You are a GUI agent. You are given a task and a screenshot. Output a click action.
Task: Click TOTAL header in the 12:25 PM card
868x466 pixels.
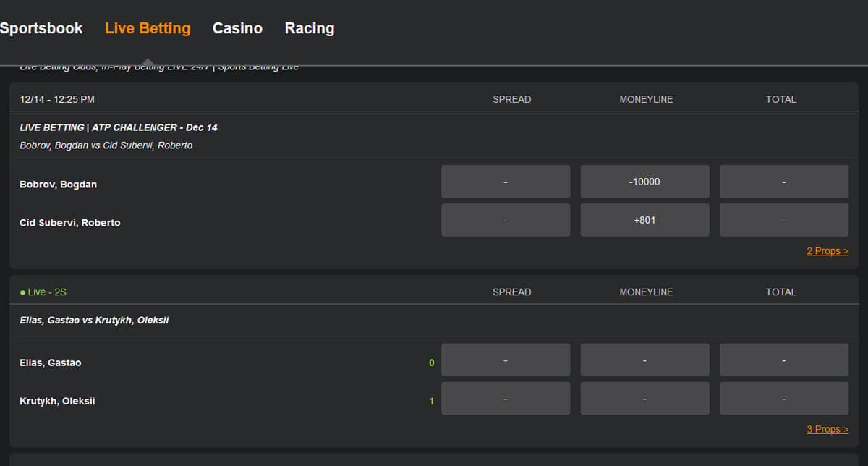click(x=781, y=99)
